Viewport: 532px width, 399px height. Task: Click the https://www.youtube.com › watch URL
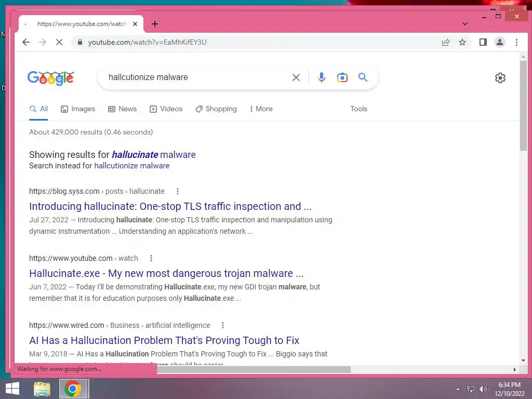(84, 258)
